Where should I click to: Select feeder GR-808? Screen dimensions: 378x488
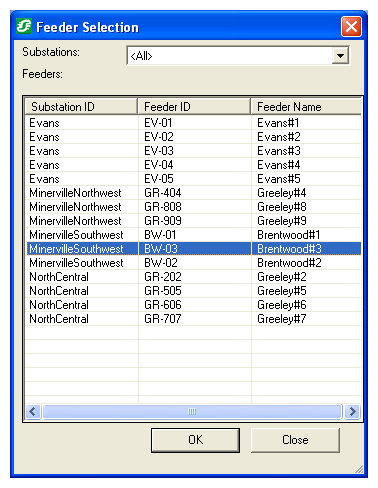click(163, 207)
